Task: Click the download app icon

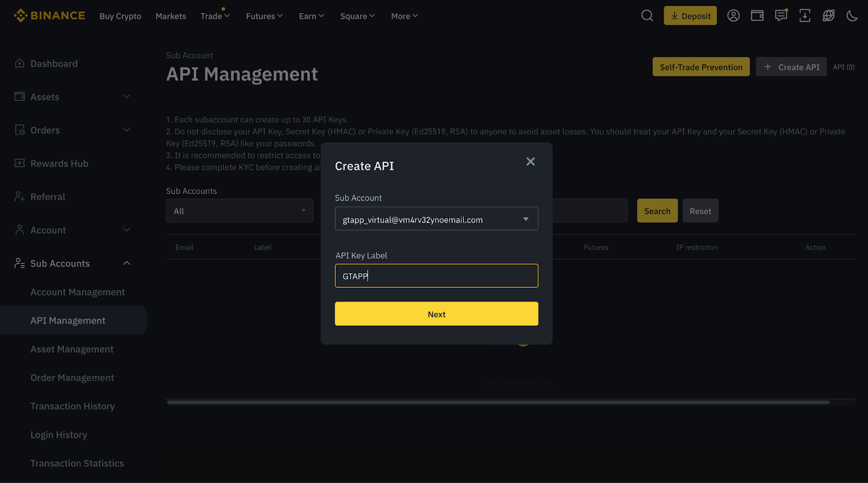Action: pyautogui.click(x=805, y=16)
